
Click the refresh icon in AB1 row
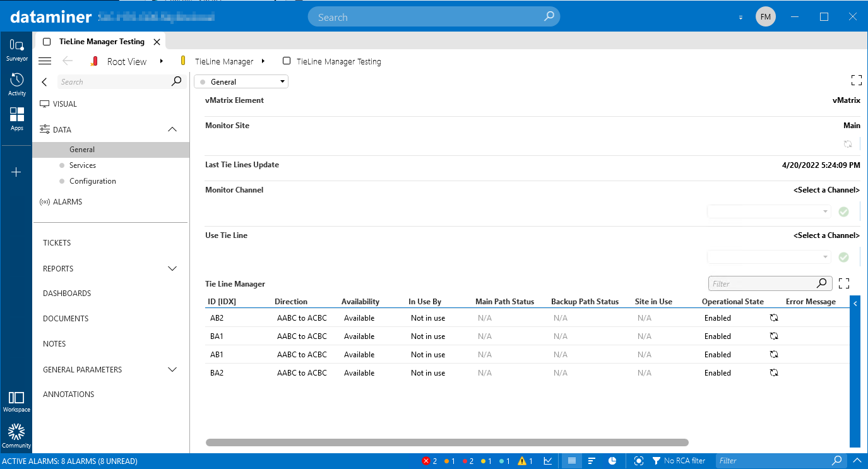click(x=774, y=355)
